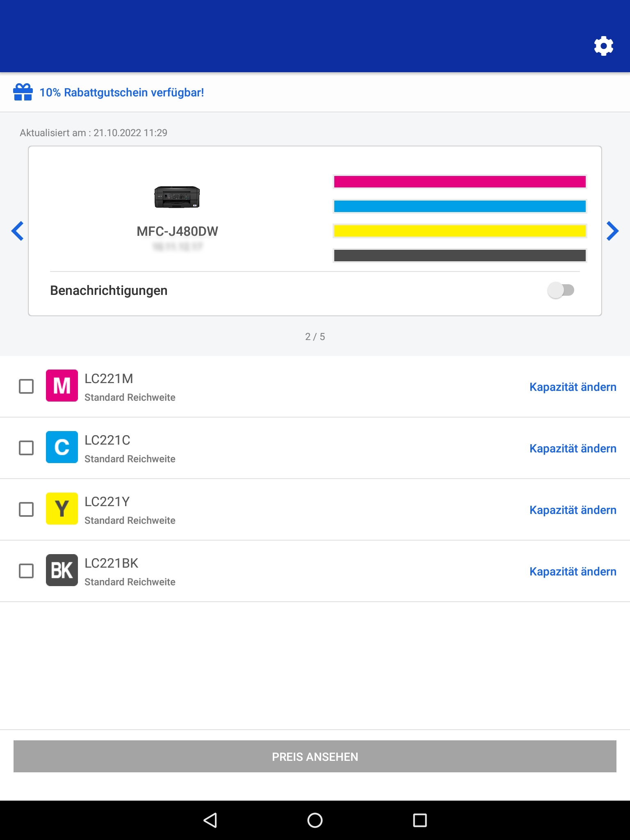This screenshot has width=630, height=840.
Task: Select the LC221Y cartridge name
Action: (x=107, y=502)
